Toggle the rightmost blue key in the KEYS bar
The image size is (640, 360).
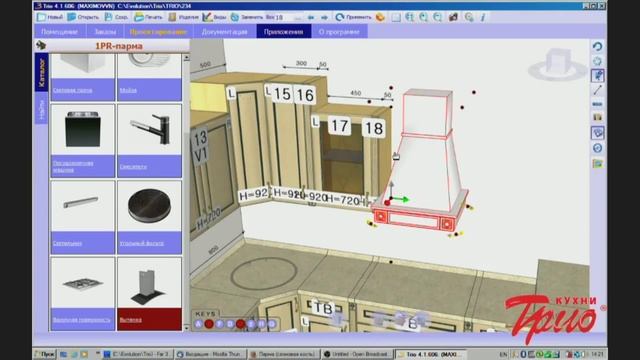pos(272,324)
